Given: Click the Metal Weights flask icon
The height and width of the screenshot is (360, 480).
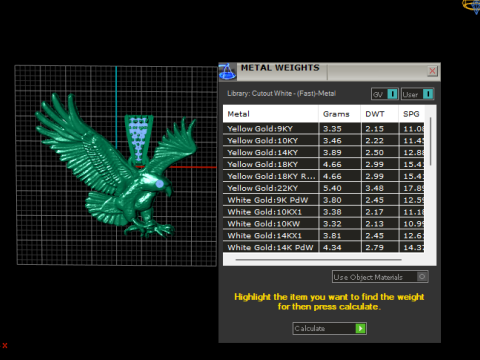Looking at the screenshot, I should point(227,71).
